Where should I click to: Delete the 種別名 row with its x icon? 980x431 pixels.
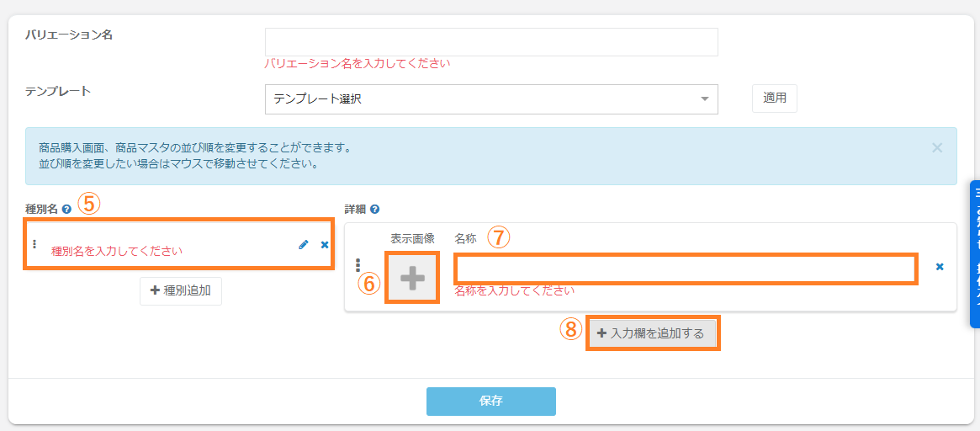pos(325,245)
